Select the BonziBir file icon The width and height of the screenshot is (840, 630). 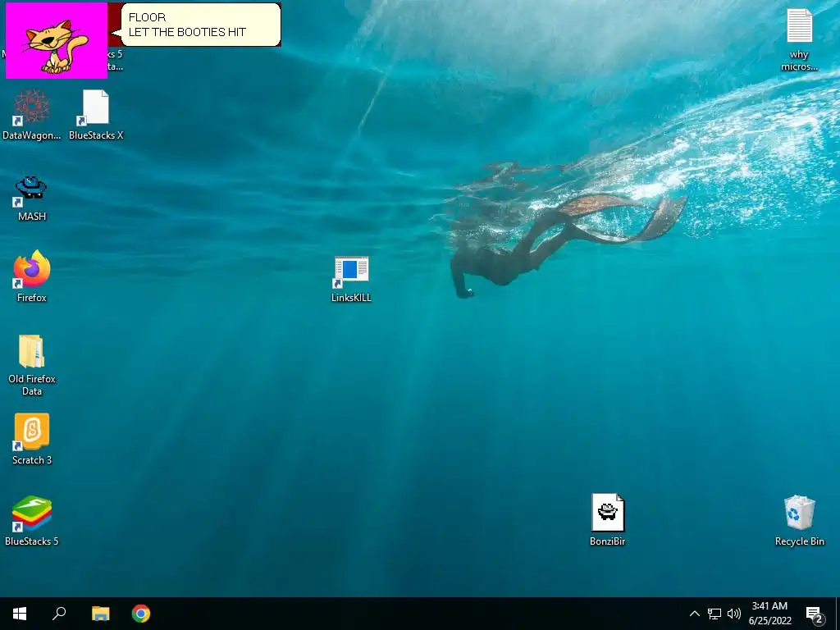pos(608,519)
